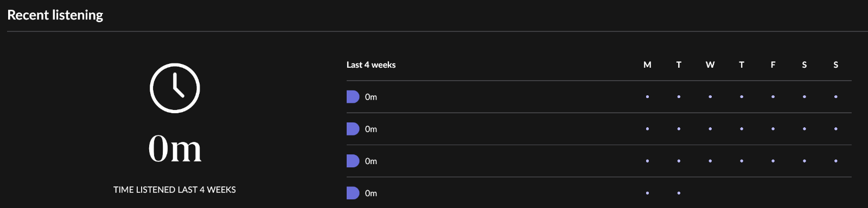Screen dimensions: 868x208
Task: Click the 'TIME LISTENED LAST 4 WEEKS' caption
Action: 175,190
